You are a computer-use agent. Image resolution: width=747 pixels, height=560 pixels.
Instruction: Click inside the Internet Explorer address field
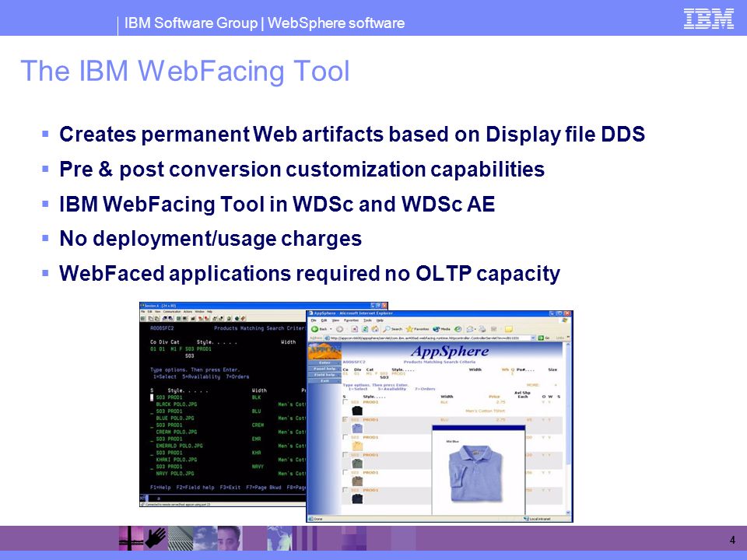tap(429, 338)
